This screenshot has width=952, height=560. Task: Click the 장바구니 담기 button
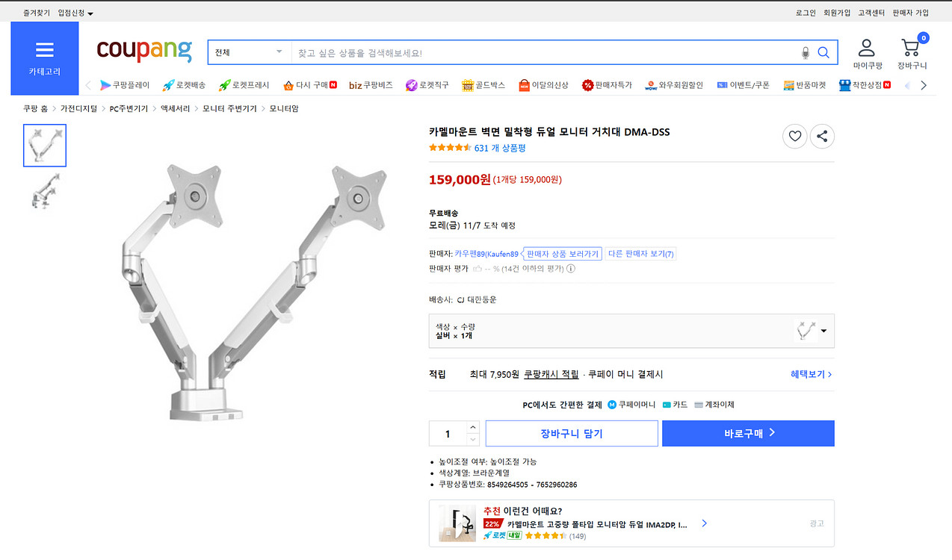572,434
